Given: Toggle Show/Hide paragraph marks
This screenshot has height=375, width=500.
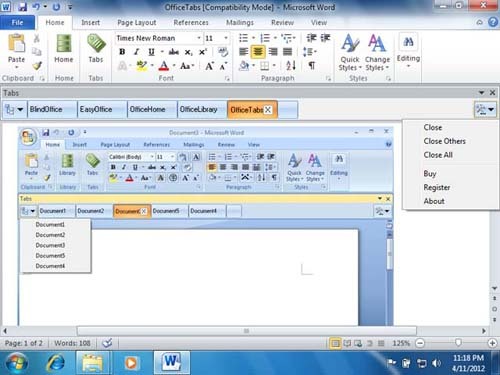Looking at the screenshot, I should point(312,66).
